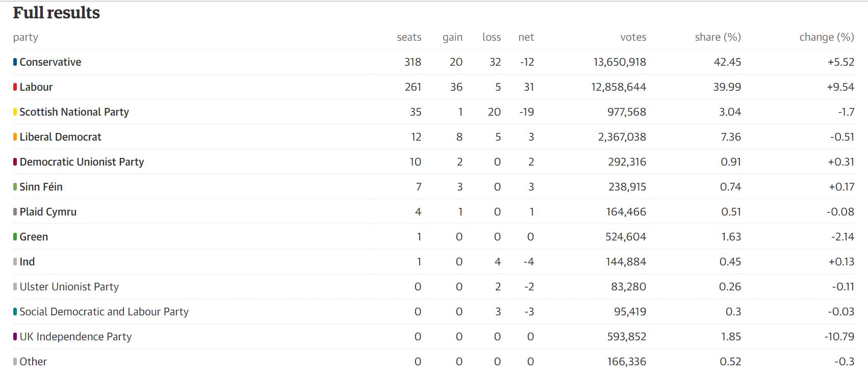868x378 pixels.
Task: Sort by the votes column header
Action: tap(633, 37)
